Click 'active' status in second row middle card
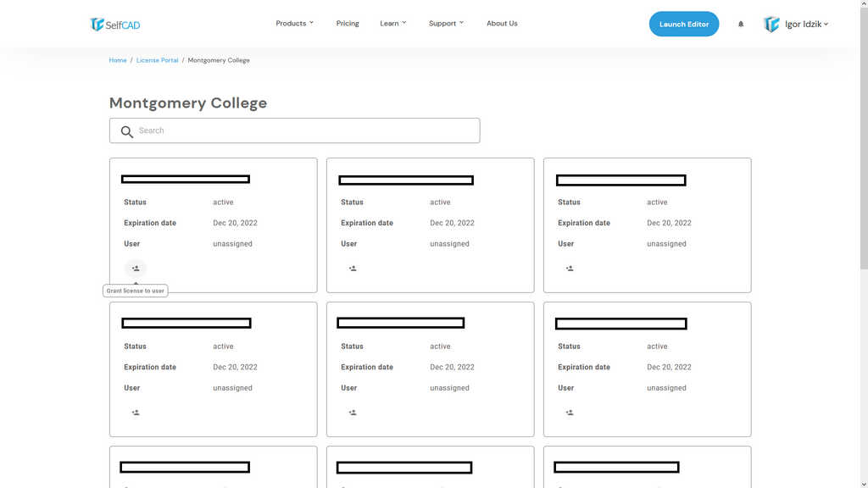The width and height of the screenshot is (868, 488). 440,347
